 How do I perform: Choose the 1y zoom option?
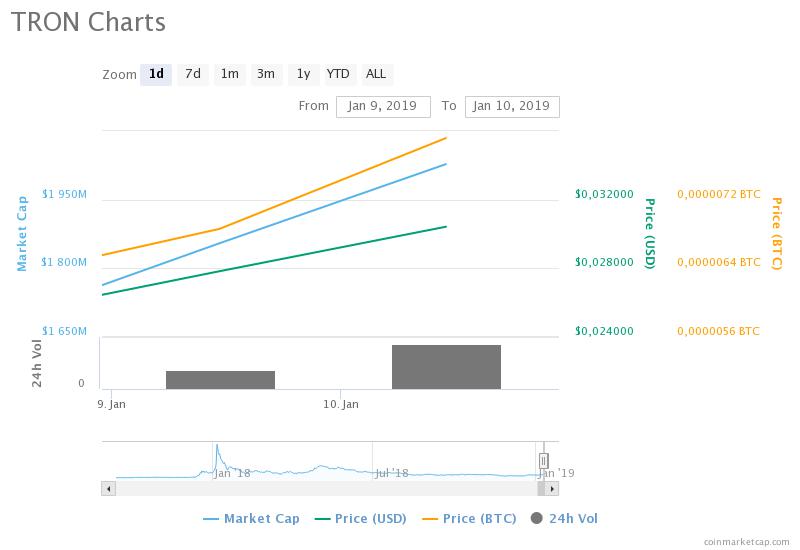point(304,74)
